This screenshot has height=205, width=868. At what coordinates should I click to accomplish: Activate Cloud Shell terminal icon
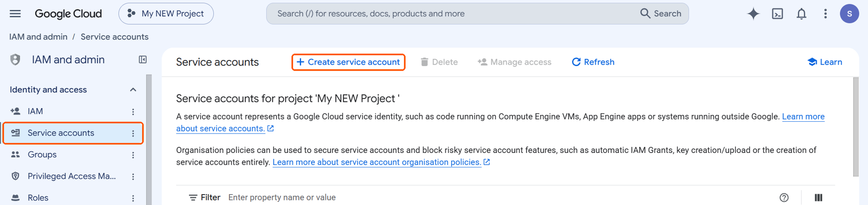pos(778,14)
